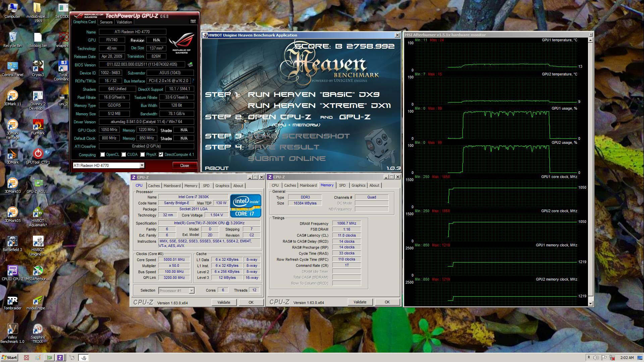Toggle the PhysX checkbox in GPU-Z
644x362 pixels.
(143, 155)
